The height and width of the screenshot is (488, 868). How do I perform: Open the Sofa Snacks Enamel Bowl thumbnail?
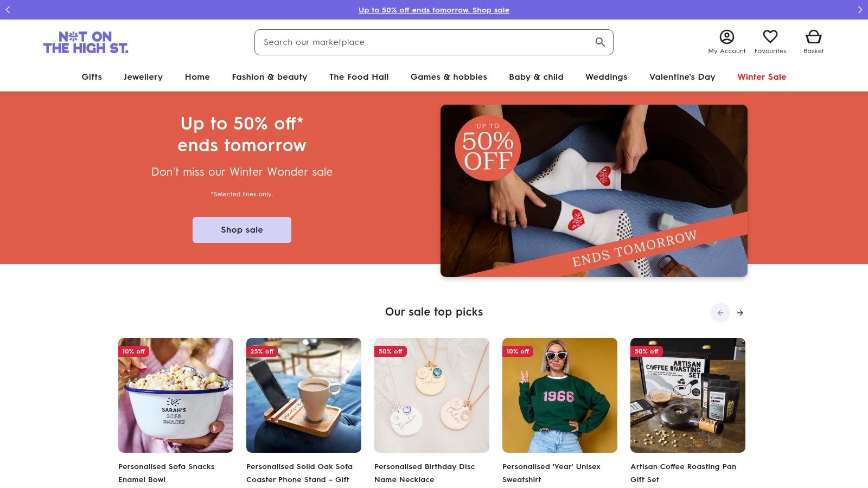[176, 395]
